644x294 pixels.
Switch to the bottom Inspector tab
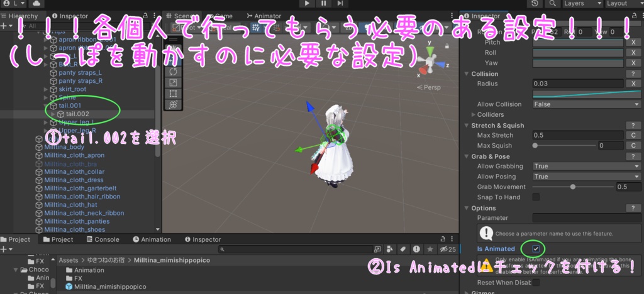(x=203, y=239)
